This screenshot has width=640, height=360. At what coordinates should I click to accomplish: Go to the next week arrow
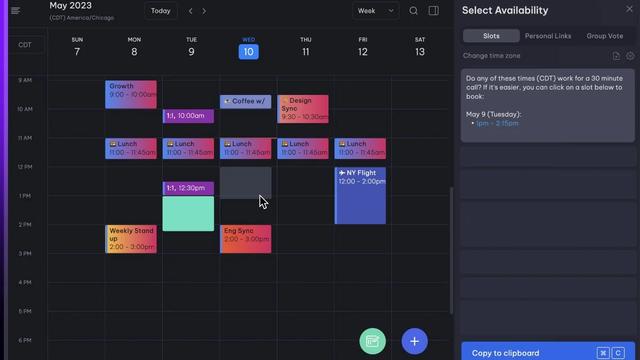[x=204, y=11]
